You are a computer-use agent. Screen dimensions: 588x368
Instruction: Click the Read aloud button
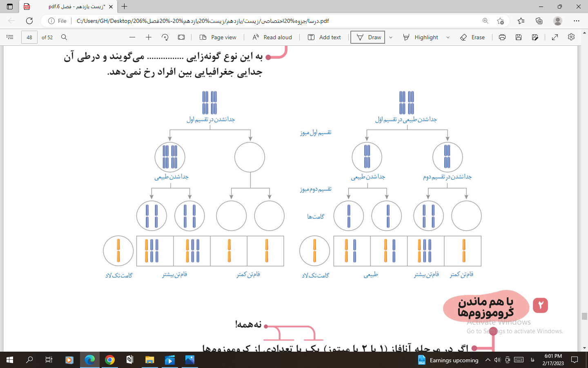pyautogui.click(x=272, y=37)
